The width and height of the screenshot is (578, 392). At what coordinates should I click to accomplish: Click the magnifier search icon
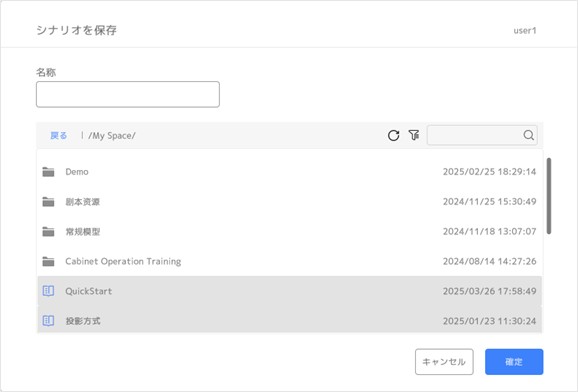click(x=529, y=135)
